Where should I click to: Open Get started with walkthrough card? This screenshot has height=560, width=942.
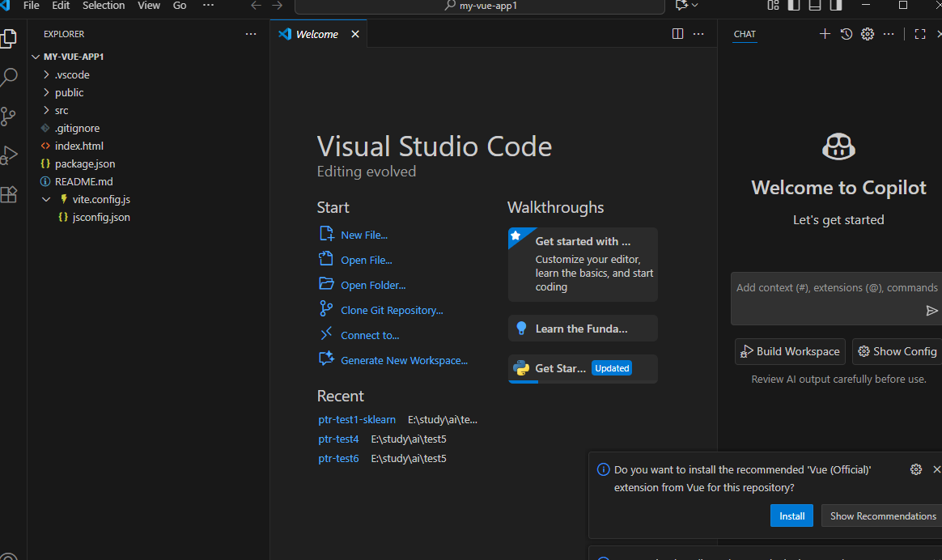point(583,265)
